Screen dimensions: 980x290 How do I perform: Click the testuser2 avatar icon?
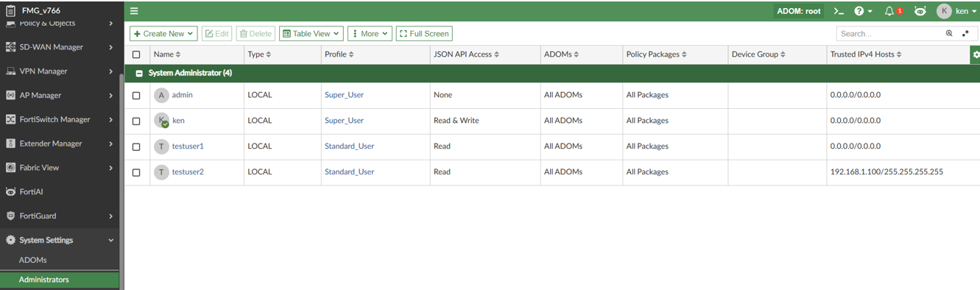[x=161, y=172]
